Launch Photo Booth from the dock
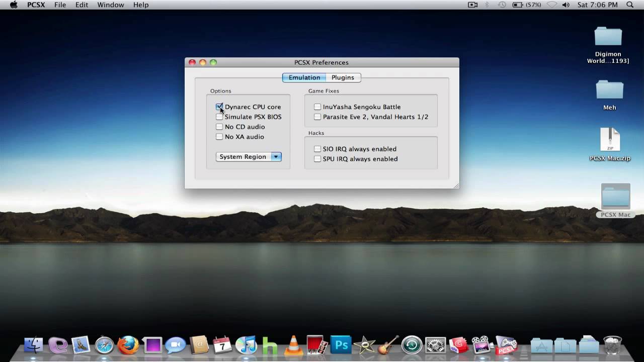This screenshot has height=362, width=644. click(317, 345)
